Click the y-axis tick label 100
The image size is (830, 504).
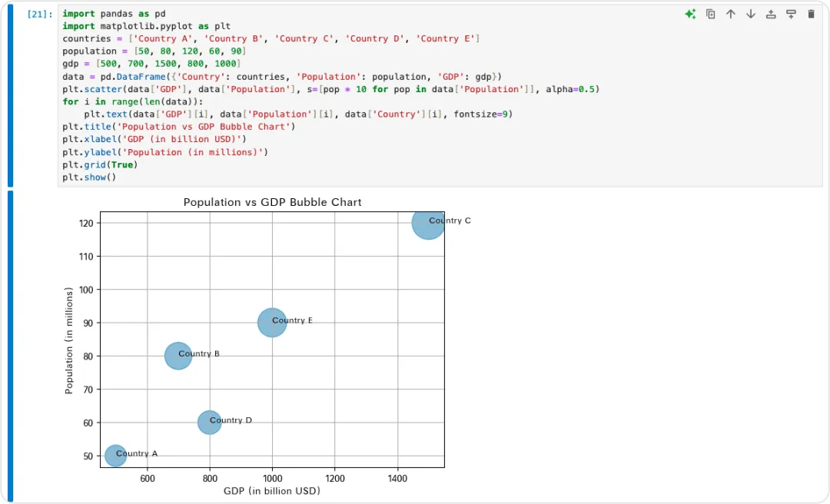(x=86, y=290)
